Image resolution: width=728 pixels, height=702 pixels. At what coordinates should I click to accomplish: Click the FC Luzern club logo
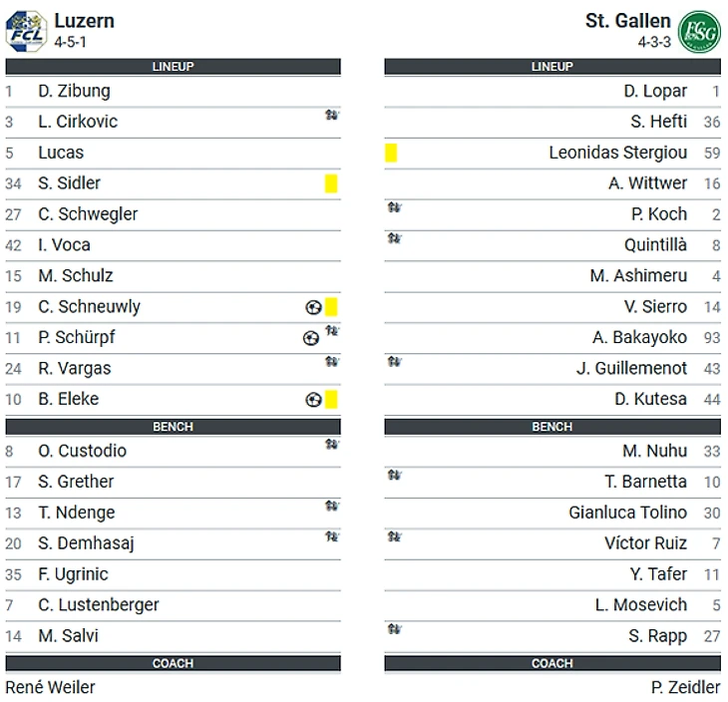pyautogui.click(x=26, y=30)
